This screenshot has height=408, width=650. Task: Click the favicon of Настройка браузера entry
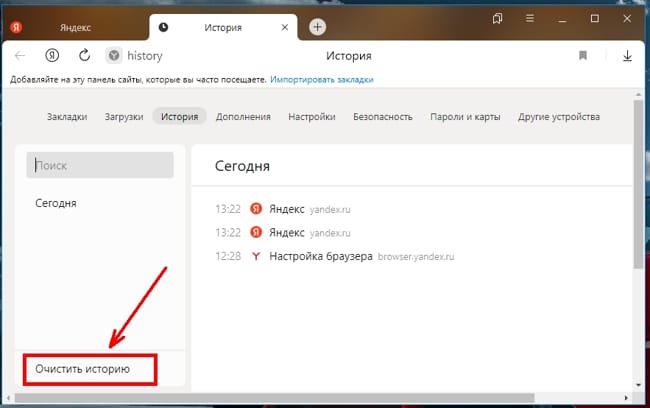tap(256, 256)
